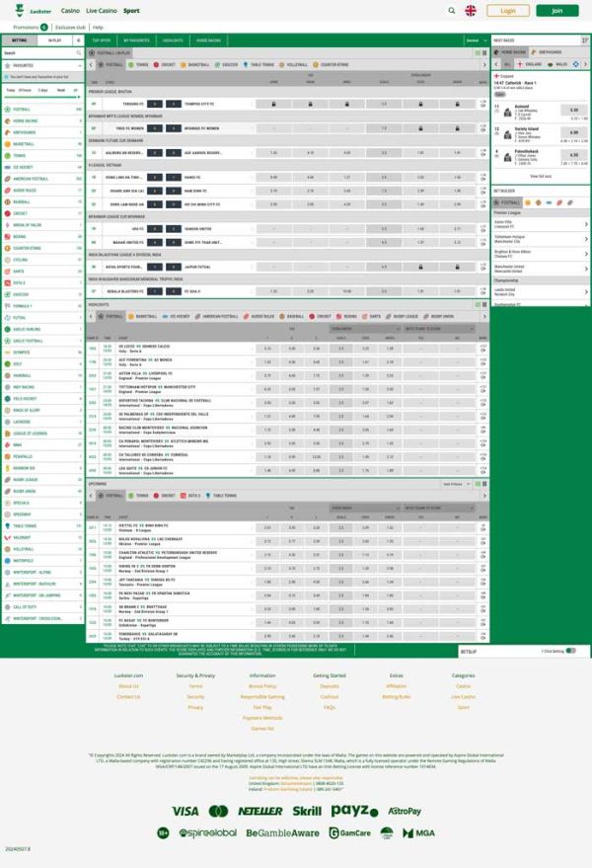592x868 pixels.
Task: Click the BeGambleAware logo in footer
Action: (282, 832)
